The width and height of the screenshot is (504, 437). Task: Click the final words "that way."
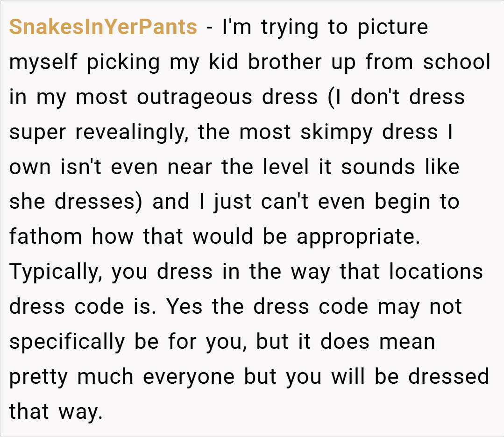[55, 412]
